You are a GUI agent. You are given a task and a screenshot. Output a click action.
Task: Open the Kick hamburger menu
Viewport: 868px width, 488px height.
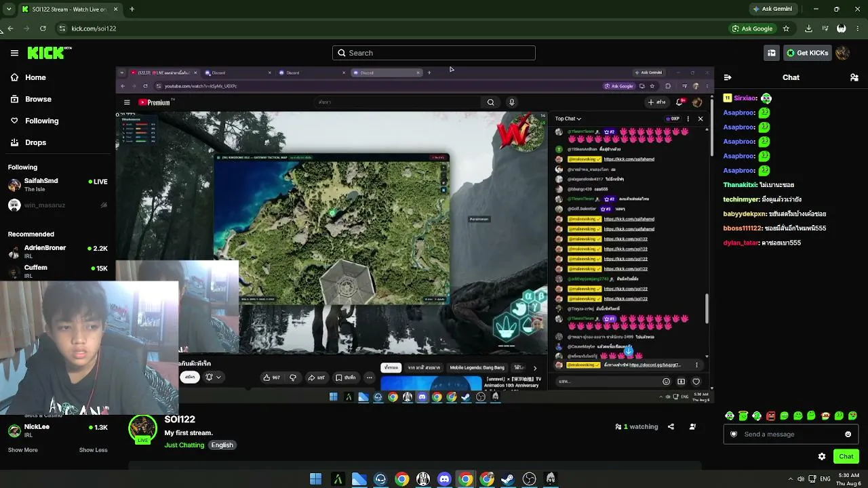point(14,53)
